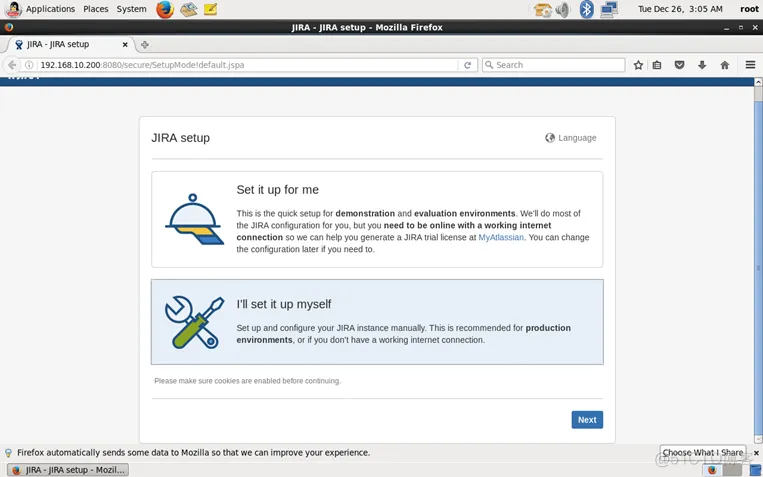This screenshot has width=763, height=477.
Task: Click the root user label
Action: [749, 9]
